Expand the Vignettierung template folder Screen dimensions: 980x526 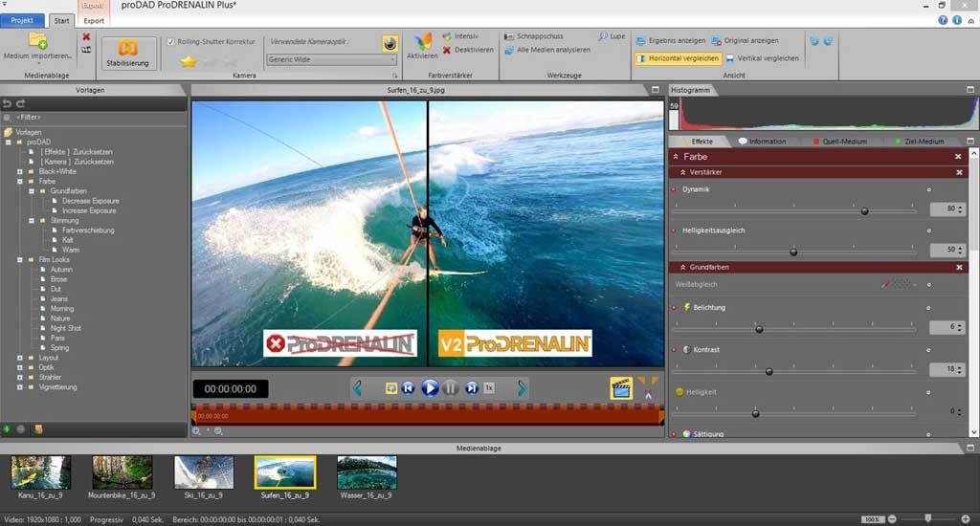(x=19, y=387)
